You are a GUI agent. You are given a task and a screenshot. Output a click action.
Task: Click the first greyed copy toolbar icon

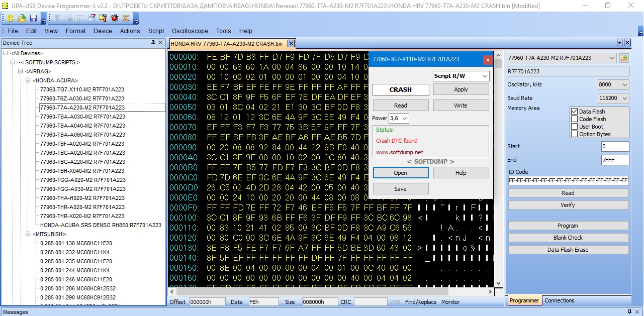56,18
